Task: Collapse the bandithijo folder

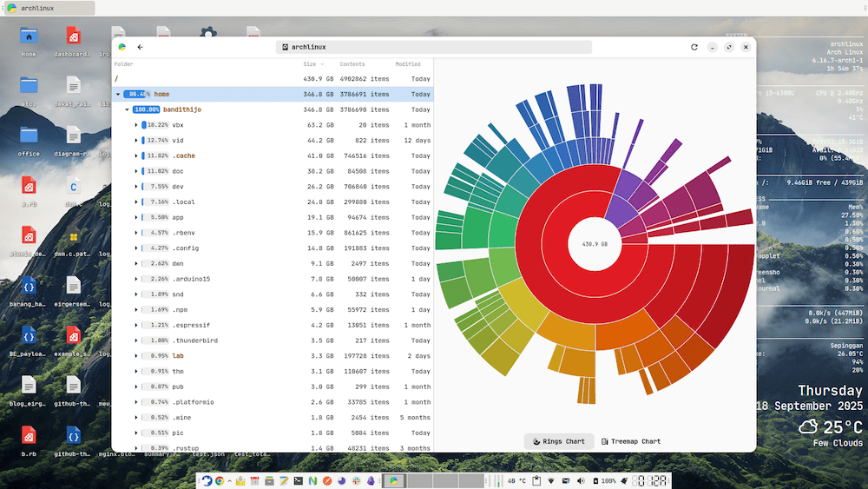Action: pyautogui.click(x=127, y=109)
